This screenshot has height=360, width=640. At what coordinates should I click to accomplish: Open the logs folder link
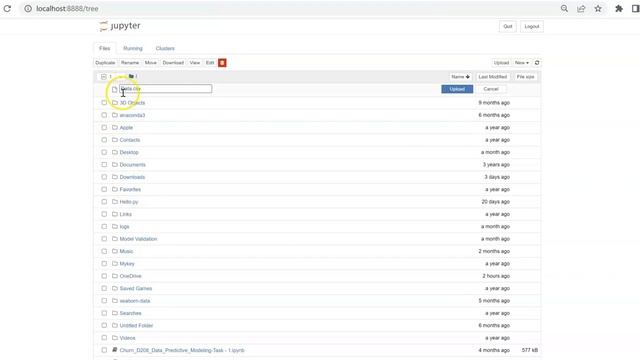coord(124,227)
